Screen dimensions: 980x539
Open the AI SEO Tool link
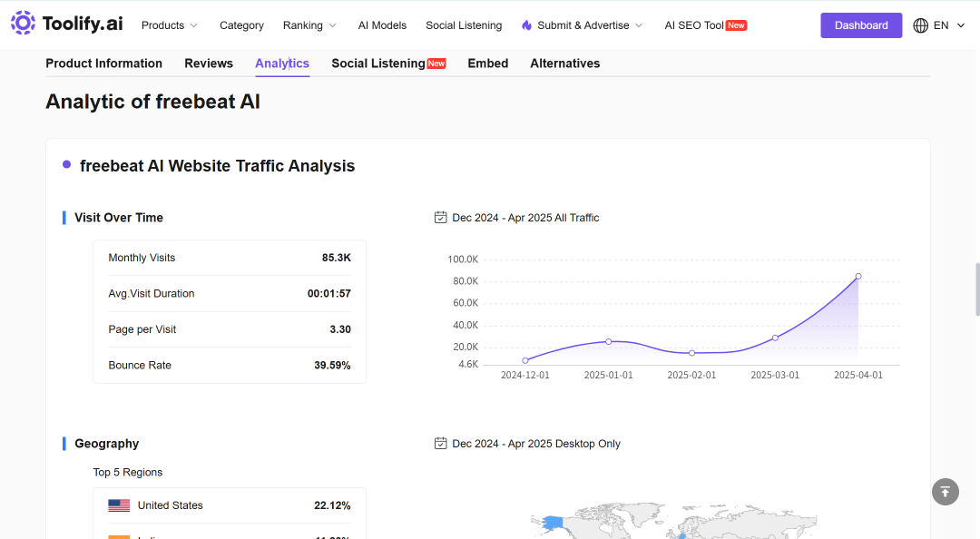coord(706,25)
